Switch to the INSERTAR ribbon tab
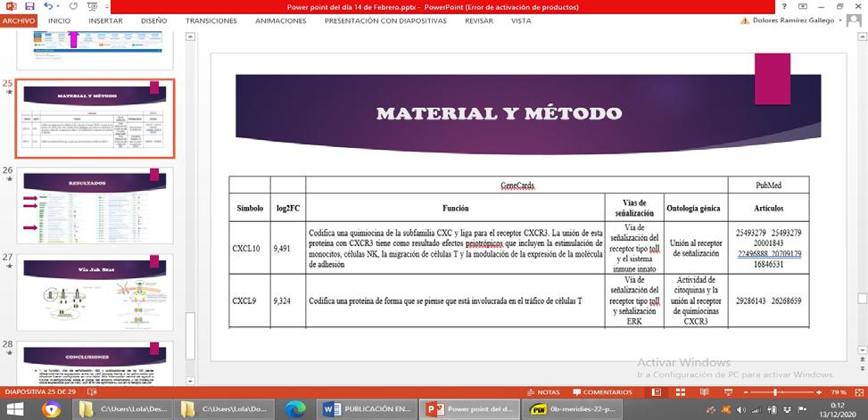 pyautogui.click(x=106, y=21)
